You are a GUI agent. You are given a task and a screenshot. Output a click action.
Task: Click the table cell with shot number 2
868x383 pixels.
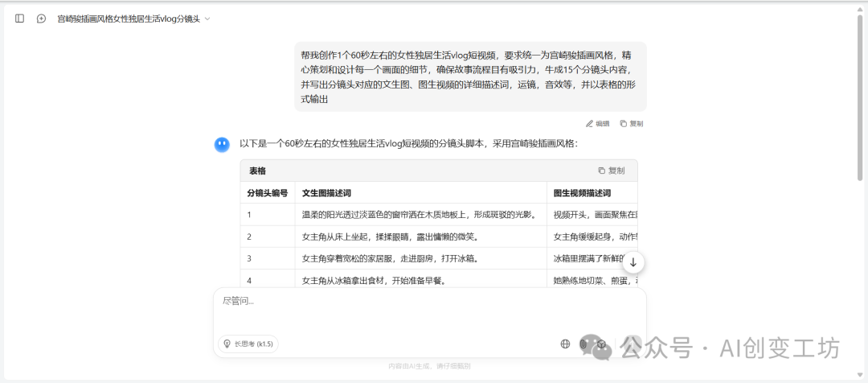pos(268,237)
